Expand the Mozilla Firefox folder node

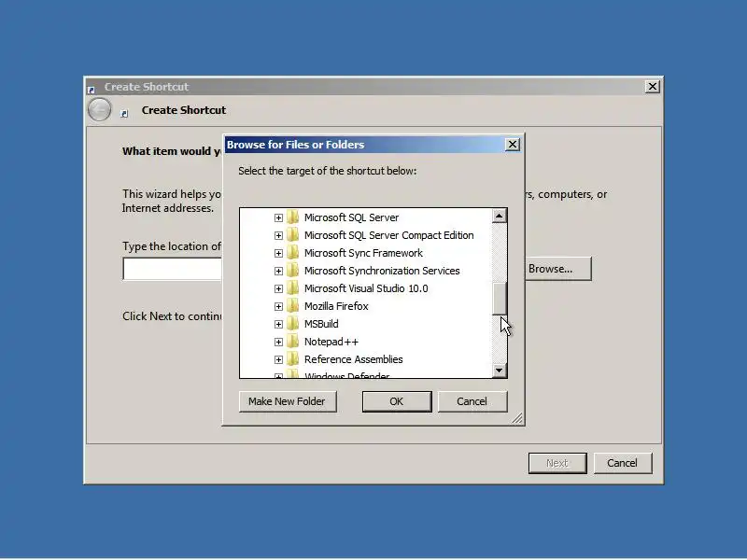[278, 307]
